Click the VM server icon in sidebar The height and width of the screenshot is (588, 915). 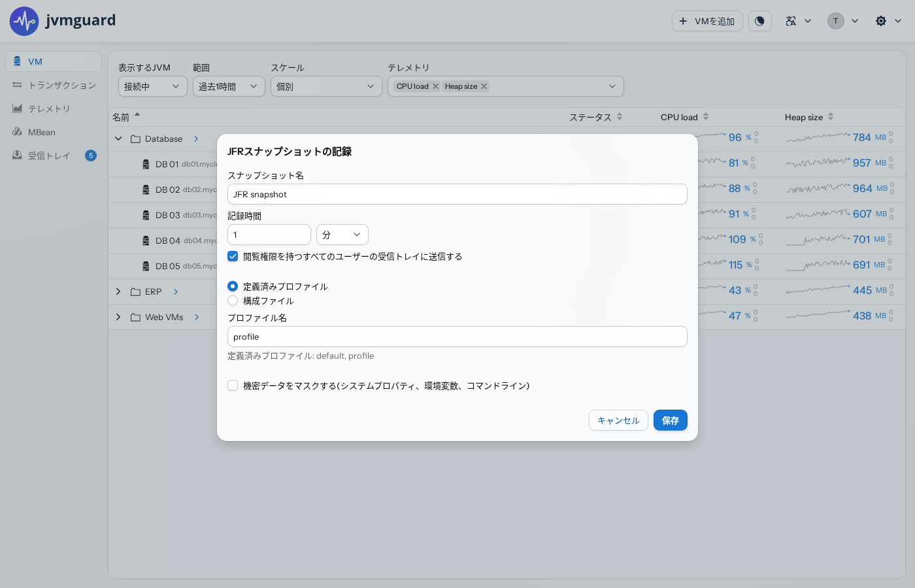17,61
